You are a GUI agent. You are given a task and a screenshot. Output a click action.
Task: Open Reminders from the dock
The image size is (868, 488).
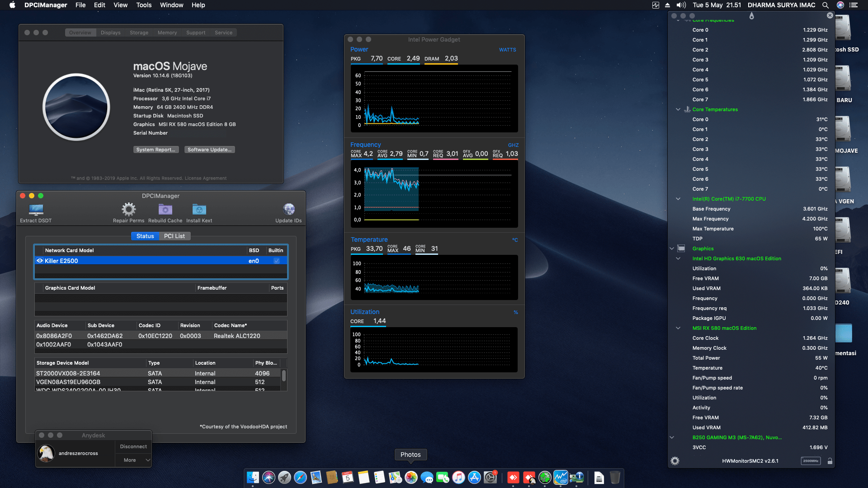point(379,478)
